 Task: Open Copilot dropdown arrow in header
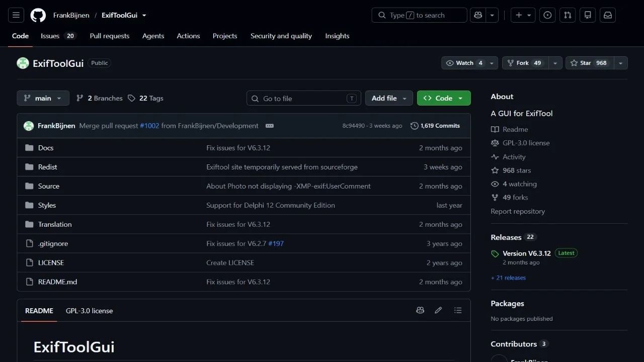pos(492,15)
